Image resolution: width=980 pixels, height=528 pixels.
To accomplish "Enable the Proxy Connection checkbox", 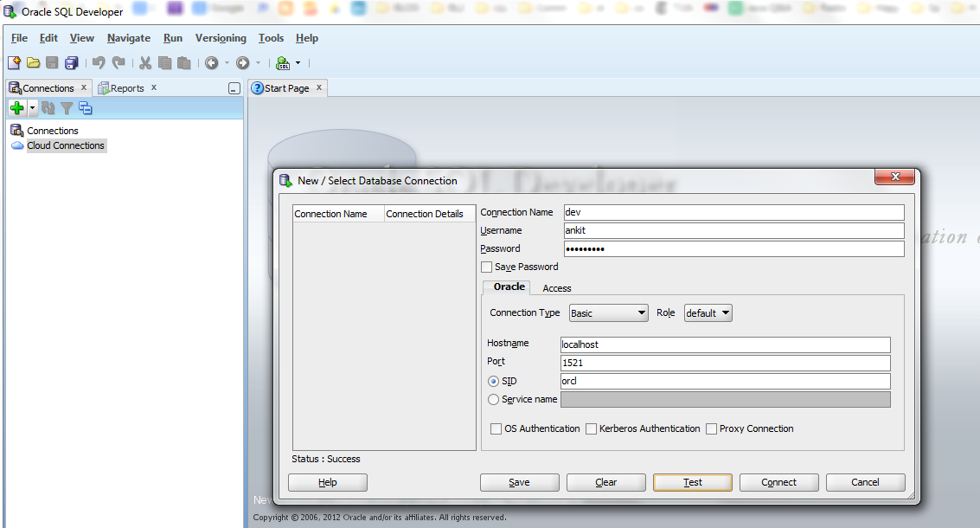I will 711,428.
